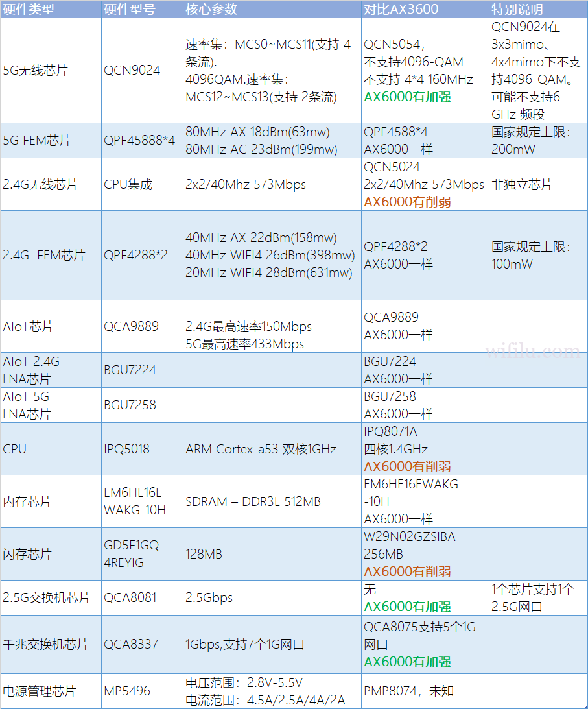
Task: Click the QPF4588*4 comparison cell
Action: click(425, 141)
